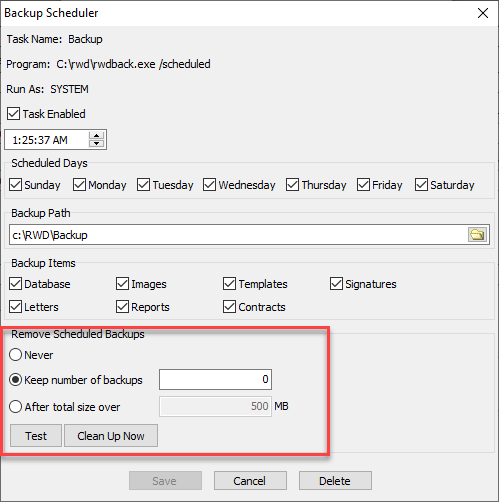Toggle the Images backup item

tap(122, 284)
